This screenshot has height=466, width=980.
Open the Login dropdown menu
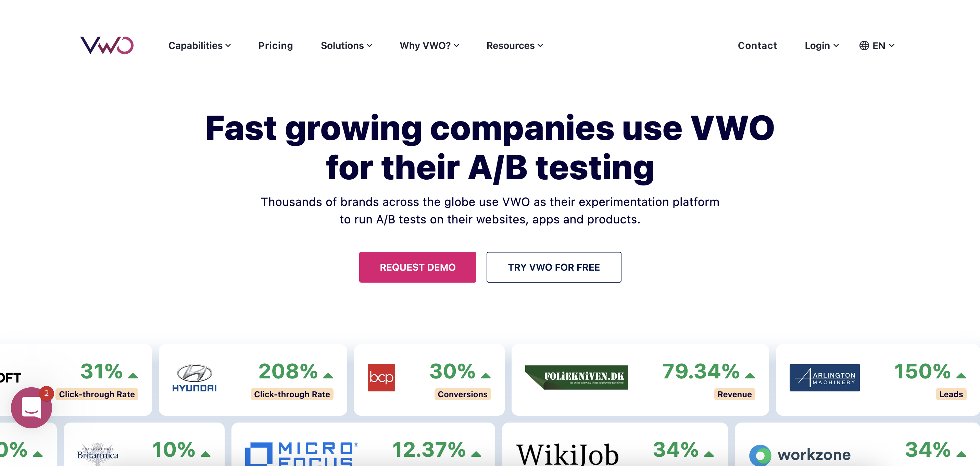[821, 45]
